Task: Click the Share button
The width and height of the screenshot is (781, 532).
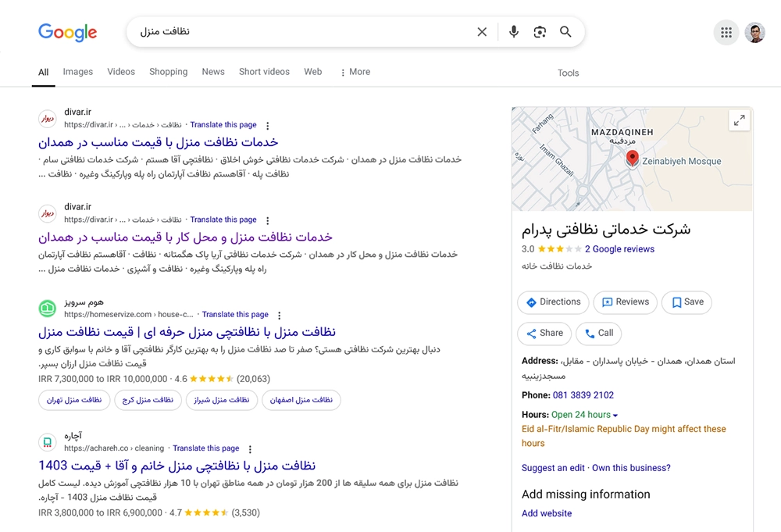Action: [544, 334]
